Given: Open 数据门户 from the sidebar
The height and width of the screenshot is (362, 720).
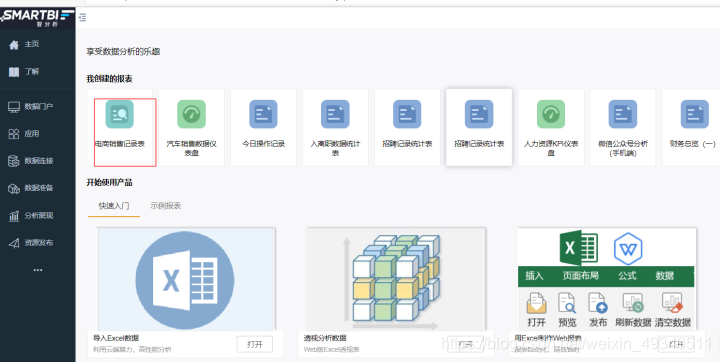Looking at the screenshot, I should (x=30, y=107).
